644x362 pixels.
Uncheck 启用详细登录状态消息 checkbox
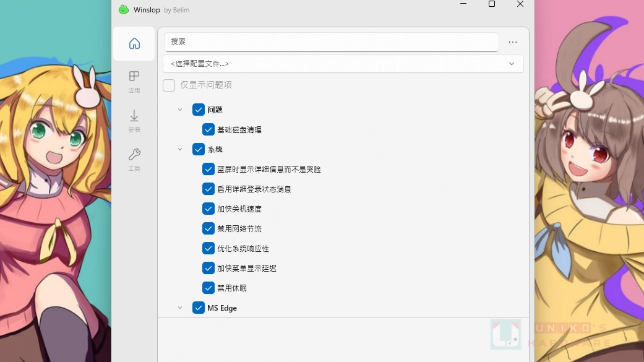[x=208, y=189]
